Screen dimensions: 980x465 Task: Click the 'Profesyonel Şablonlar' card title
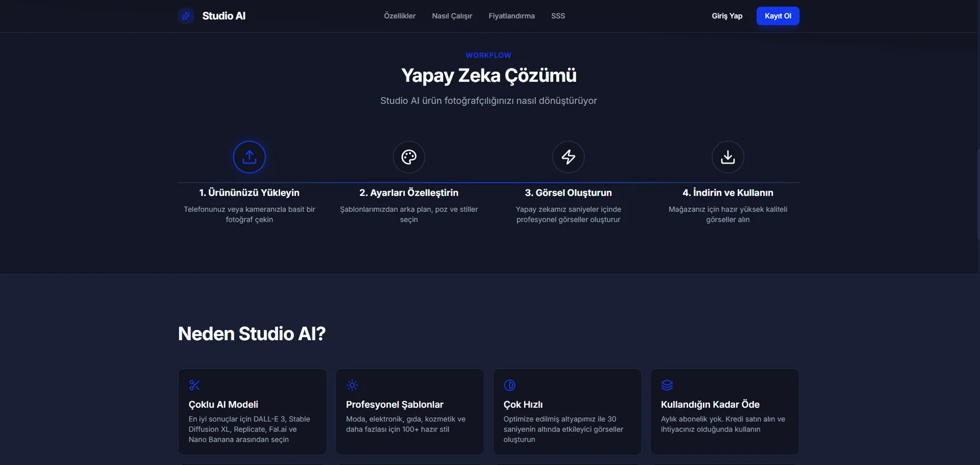click(395, 405)
